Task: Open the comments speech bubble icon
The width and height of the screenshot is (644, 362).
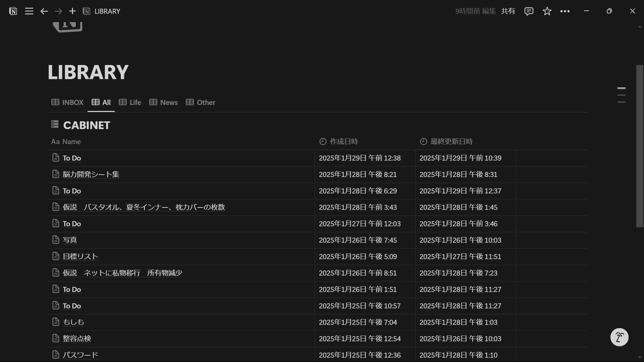Action: pyautogui.click(x=529, y=11)
